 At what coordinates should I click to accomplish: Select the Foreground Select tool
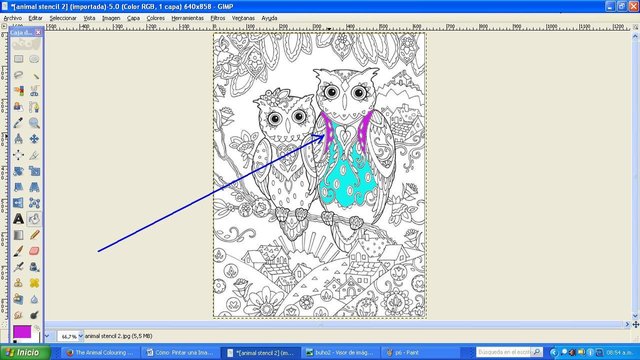pos(18,107)
